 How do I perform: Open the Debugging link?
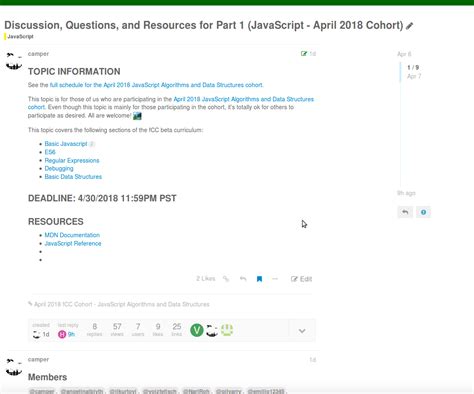point(59,168)
